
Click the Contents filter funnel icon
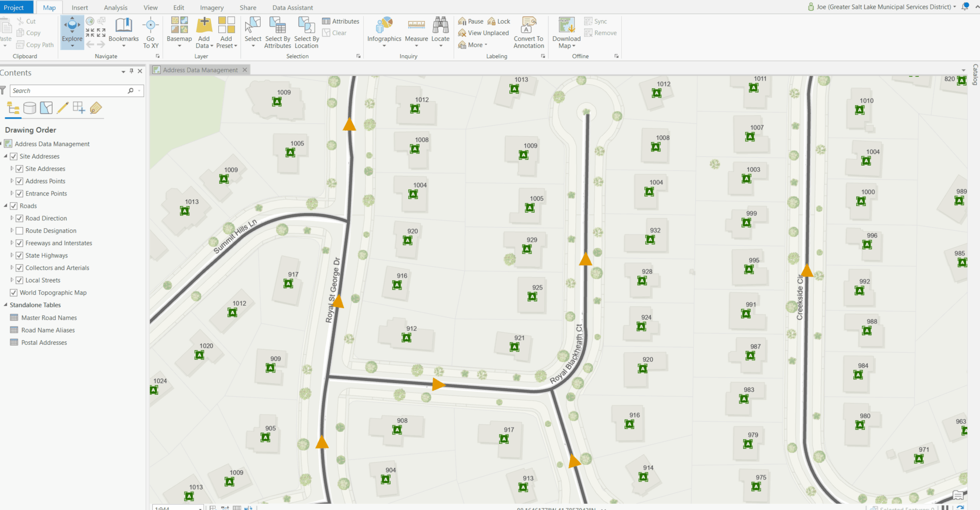(3, 91)
